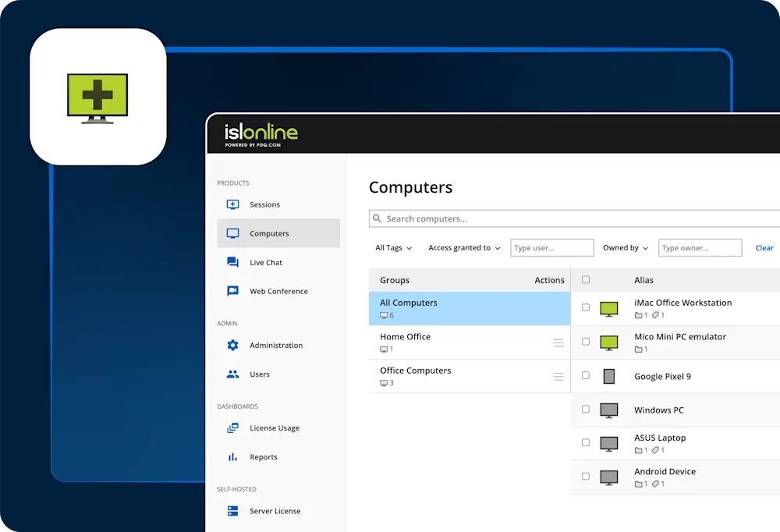Image resolution: width=780 pixels, height=532 pixels.
Task: Click the gray monitor icon for Windows PC
Action: (x=609, y=410)
